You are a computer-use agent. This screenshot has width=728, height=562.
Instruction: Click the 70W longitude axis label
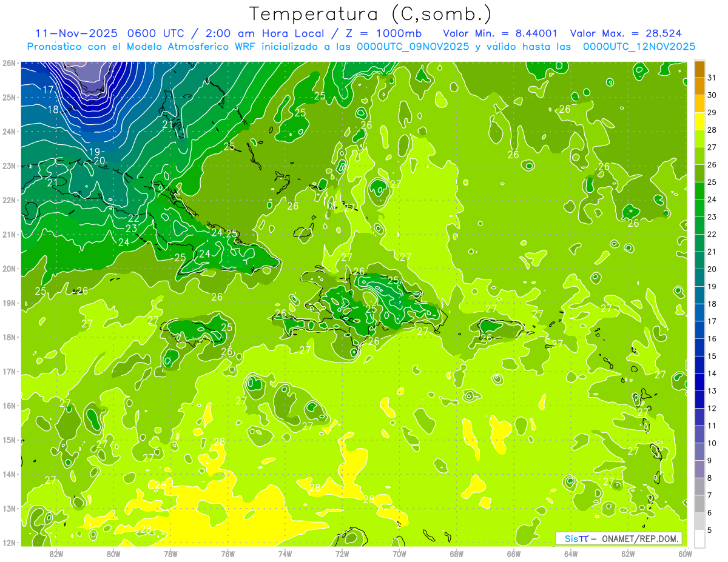tap(399, 554)
